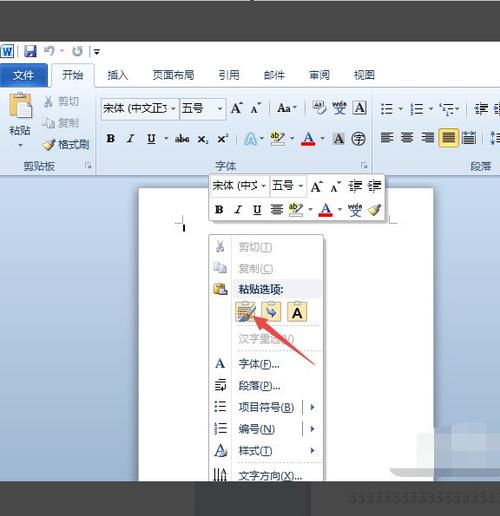This screenshot has width=500, height=516.
Task: Expand 项目符号(B) submenu arrow
Action: click(312, 407)
